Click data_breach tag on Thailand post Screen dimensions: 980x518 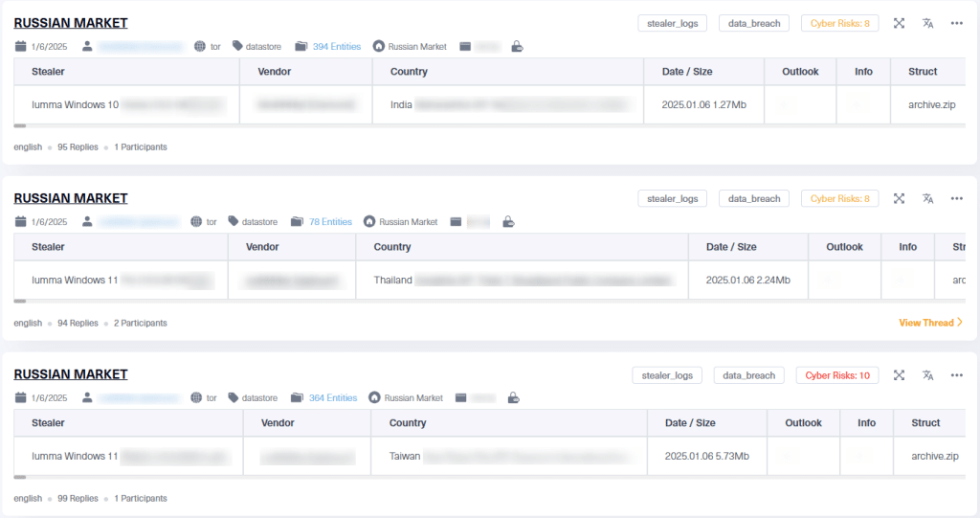pos(754,198)
